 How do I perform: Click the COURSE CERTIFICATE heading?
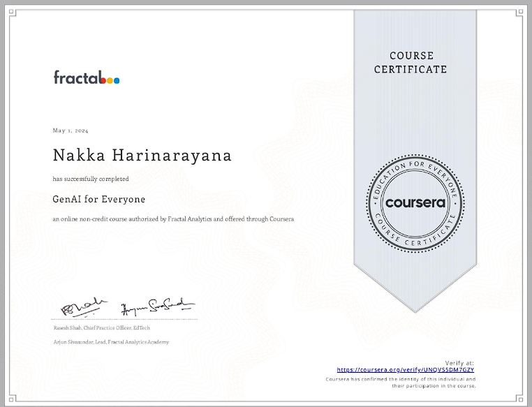(x=411, y=62)
